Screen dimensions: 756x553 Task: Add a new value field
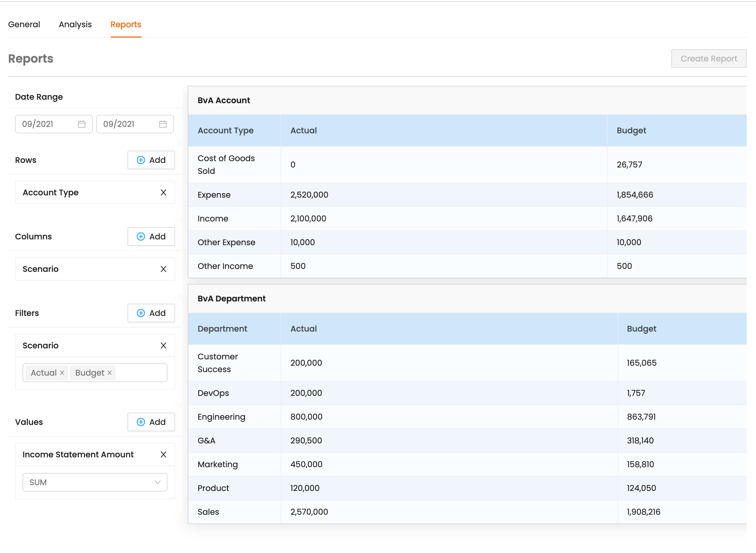point(151,422)
